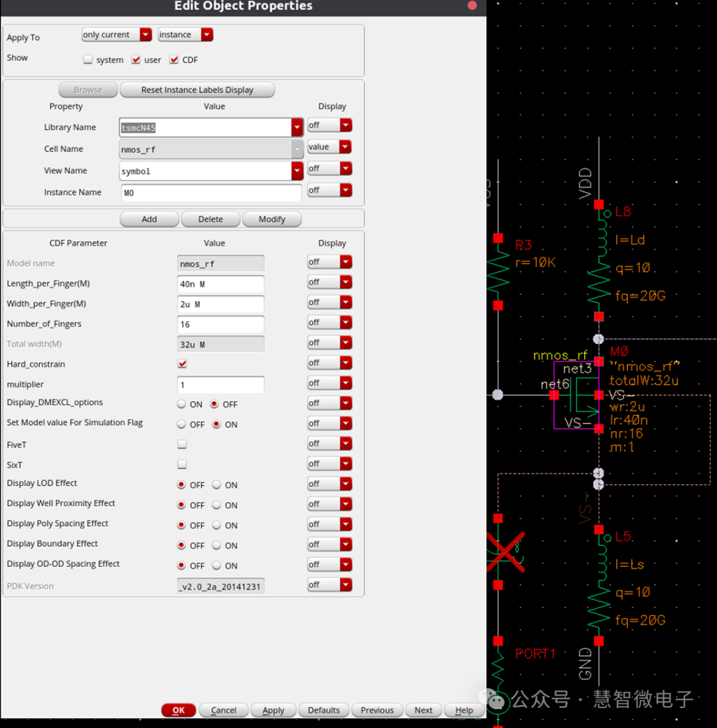Close the Edit Object Properties dialog

(x=472, y=6)
